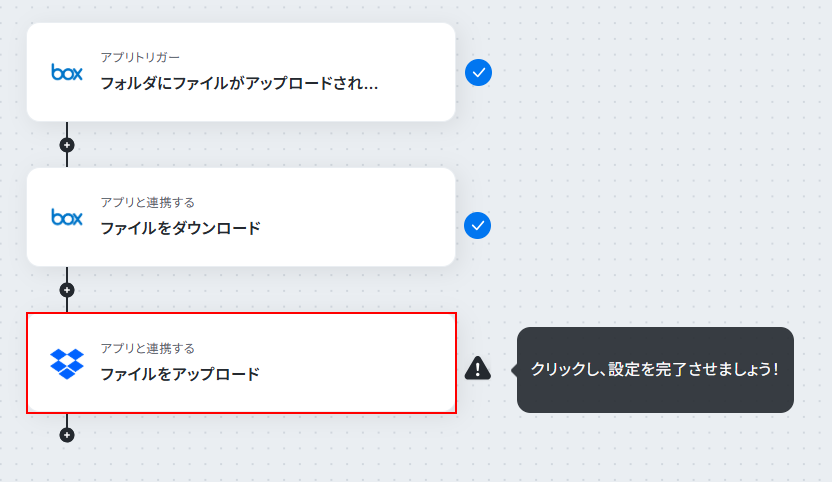The width and height of the screenshot is (832, 482).
Task: Add step between download and upload cards
Action: coord(67,290)
